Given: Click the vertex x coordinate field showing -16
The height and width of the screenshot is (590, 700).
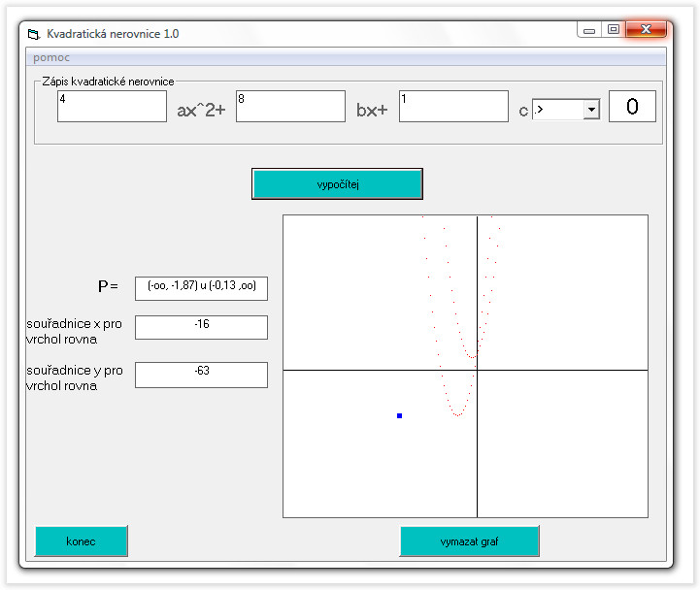Looking at the screenshot, I should pyautogui.click(x=201, y=327).
